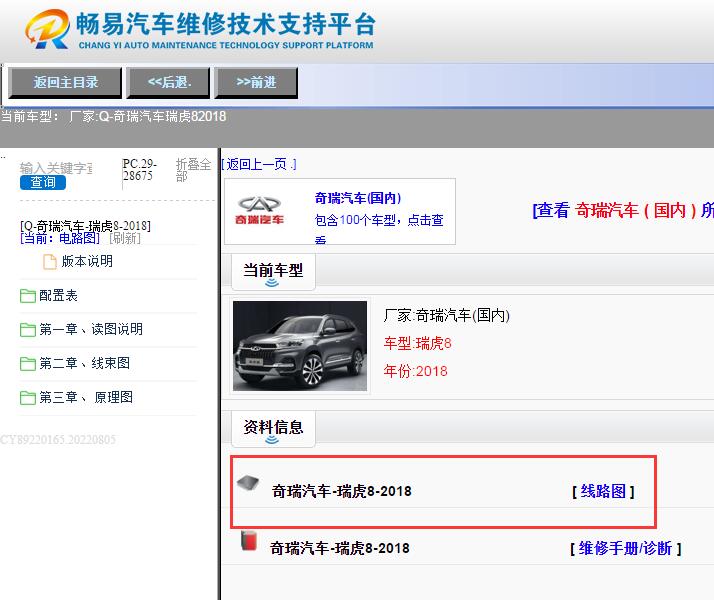The image size is (714, 600).
Task: Click folder icon beside 第一章、读图说明
Action: pyautogui.click(x=28, y=330)
